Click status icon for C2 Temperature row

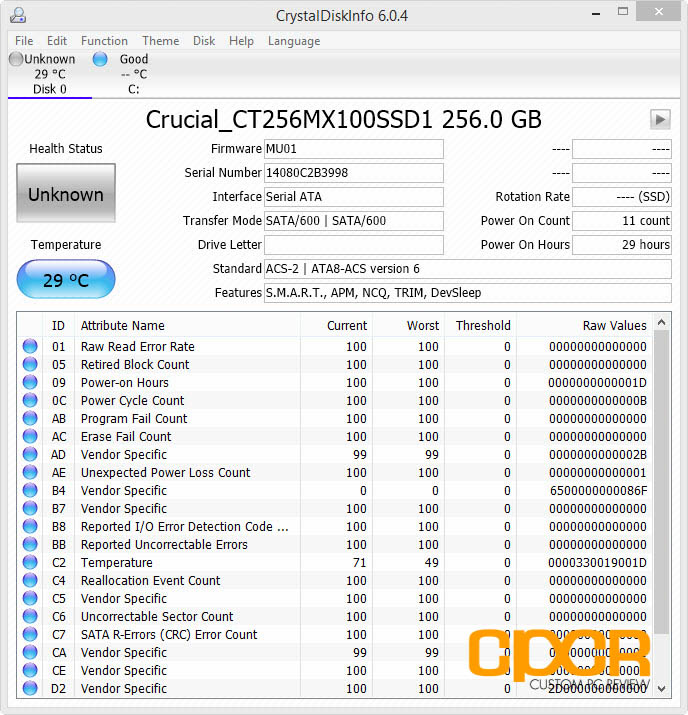[x=30, y=562]
